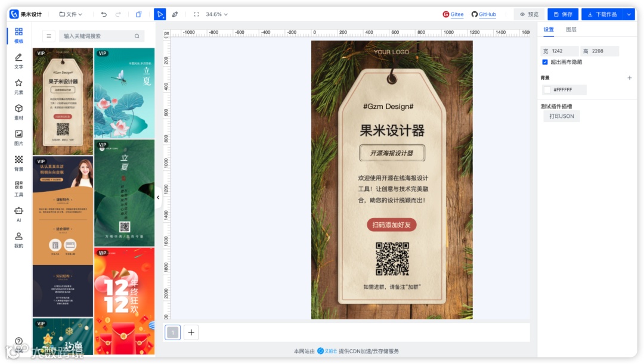
Task: Open the 背景 background sidebar tab
Action: point(18,163)
